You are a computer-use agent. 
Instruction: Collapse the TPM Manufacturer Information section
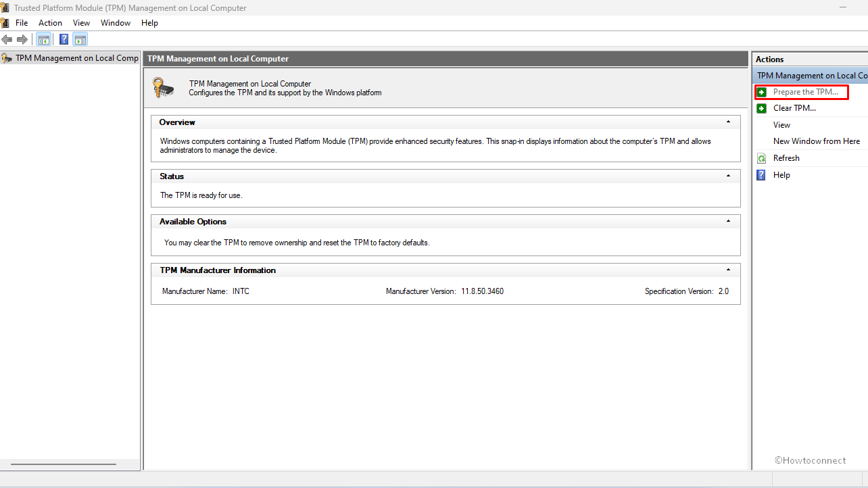click(728, 270)
